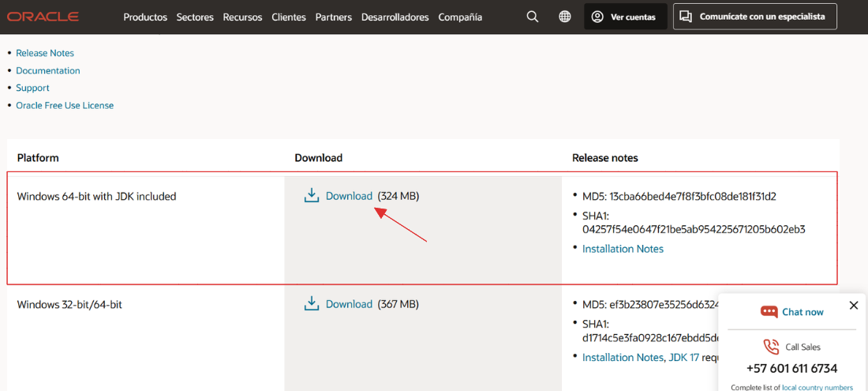The height and width of the screenshot is (391, 868).
Task: Open the Clientes menu
Action: 288,17
